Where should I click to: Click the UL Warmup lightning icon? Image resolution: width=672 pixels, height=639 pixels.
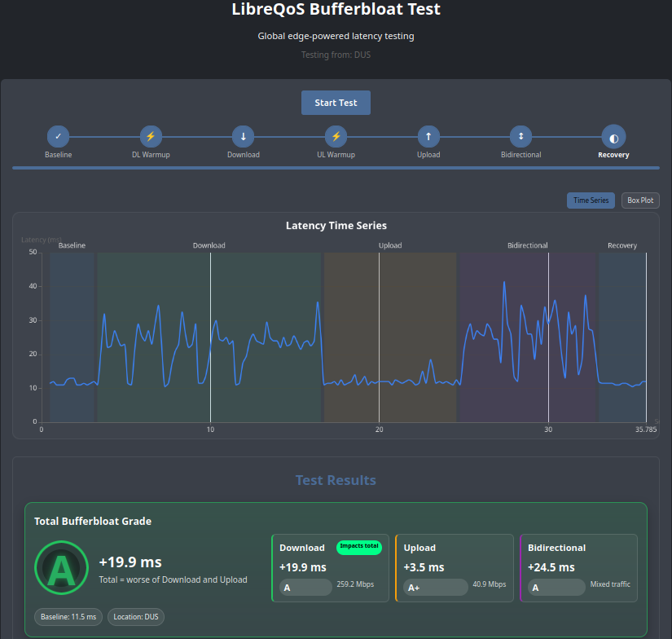click(x=336, y=137)
